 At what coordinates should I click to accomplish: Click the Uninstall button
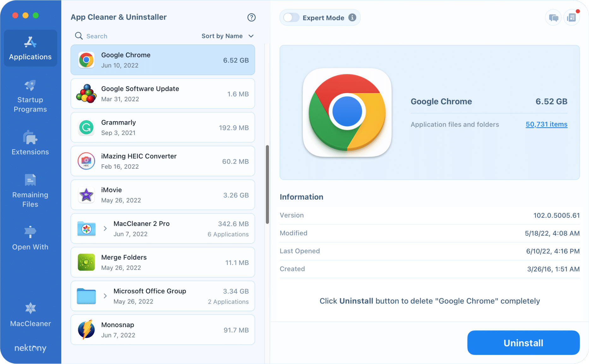[523, 343]
